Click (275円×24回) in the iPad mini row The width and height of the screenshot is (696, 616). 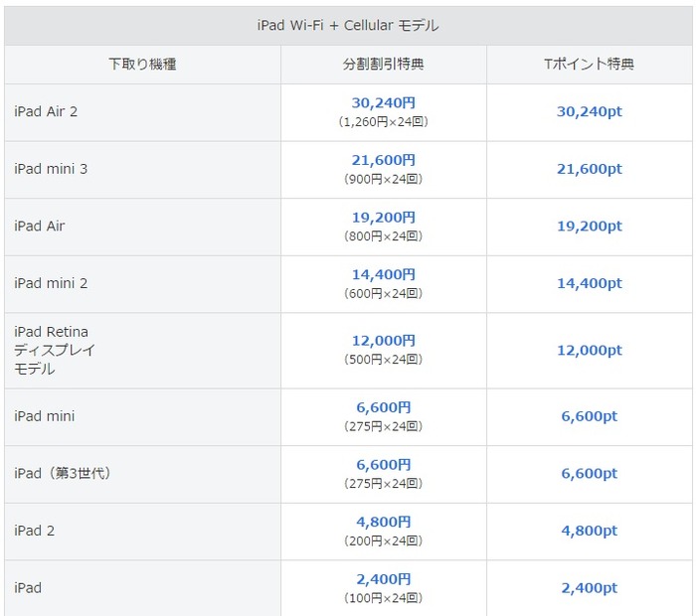(x=384, y=426)
